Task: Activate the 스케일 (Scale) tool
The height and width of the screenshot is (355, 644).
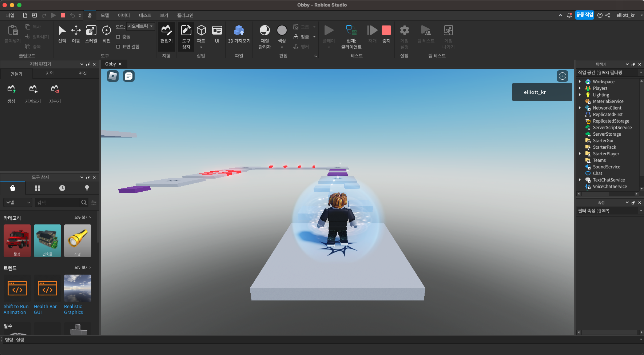Action: pyautogui.click(x=91, y=34)
